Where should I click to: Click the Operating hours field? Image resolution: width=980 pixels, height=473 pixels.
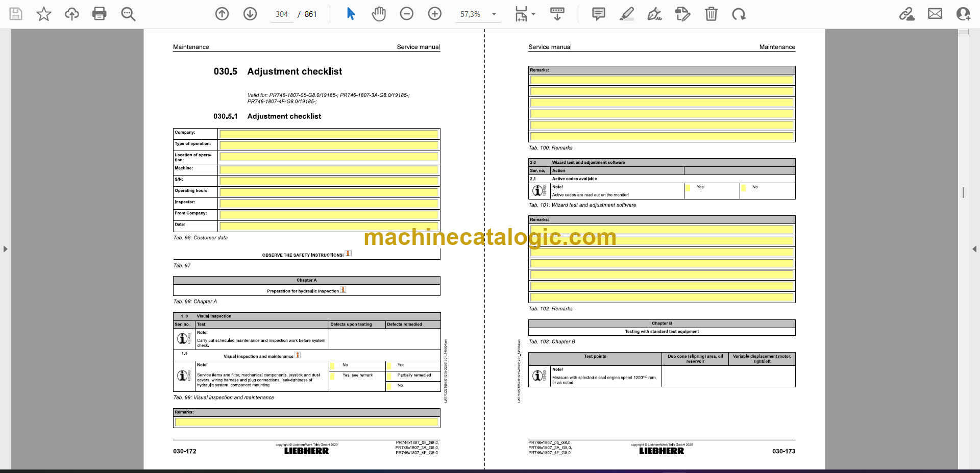(329, 192)
